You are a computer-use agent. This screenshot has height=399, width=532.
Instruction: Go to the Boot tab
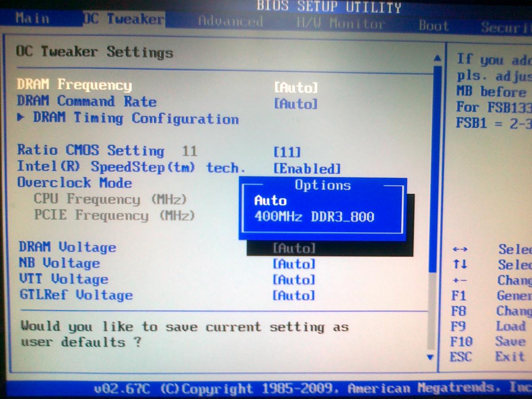pyautogui.click(x=434, y=26)
